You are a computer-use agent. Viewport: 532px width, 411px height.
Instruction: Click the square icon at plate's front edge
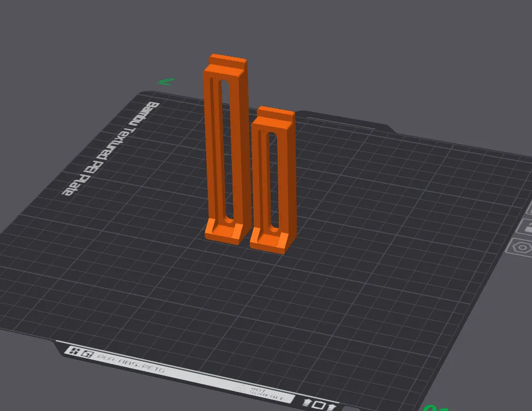[319, 405]
